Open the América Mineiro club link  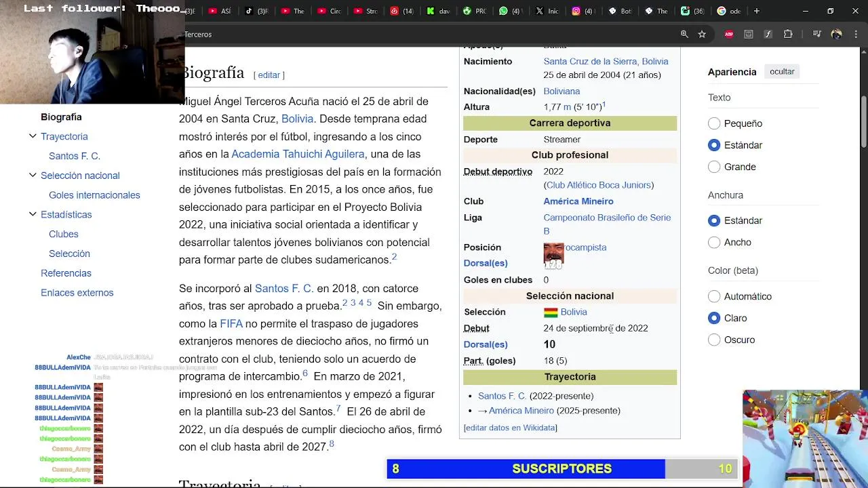[578, 201]
